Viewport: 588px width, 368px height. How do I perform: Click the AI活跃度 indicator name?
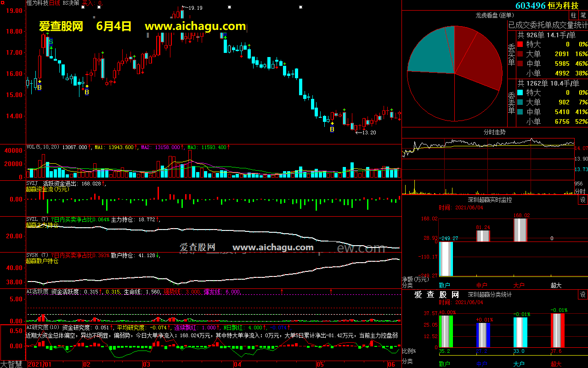coord(37,291)
